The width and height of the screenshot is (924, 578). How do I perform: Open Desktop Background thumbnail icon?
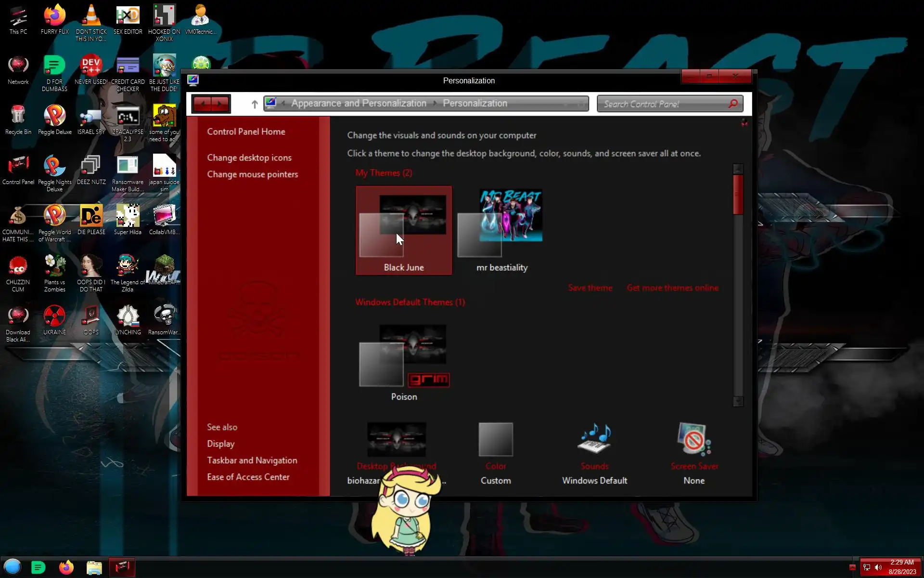(x=396, y=439)
